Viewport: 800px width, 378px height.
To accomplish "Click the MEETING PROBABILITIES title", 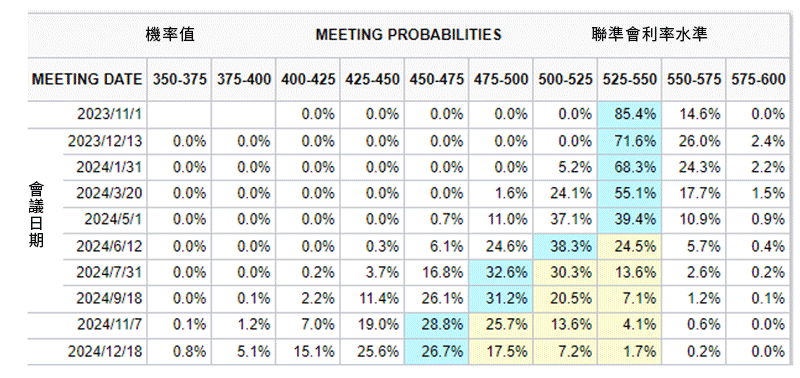I will tap(408, 35).
